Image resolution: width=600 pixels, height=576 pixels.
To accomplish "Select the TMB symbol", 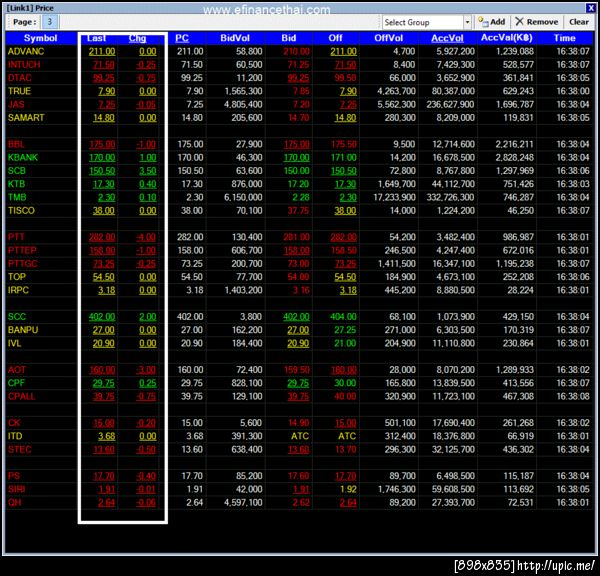I will pyautogui.click(x=17, y=197).
